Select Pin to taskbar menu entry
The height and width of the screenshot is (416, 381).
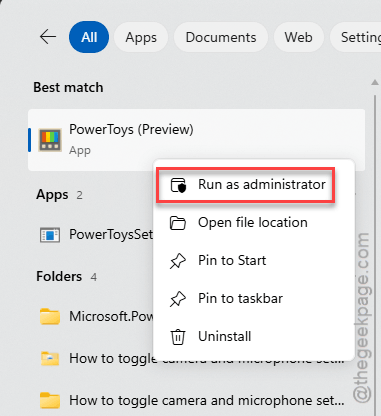253,298
